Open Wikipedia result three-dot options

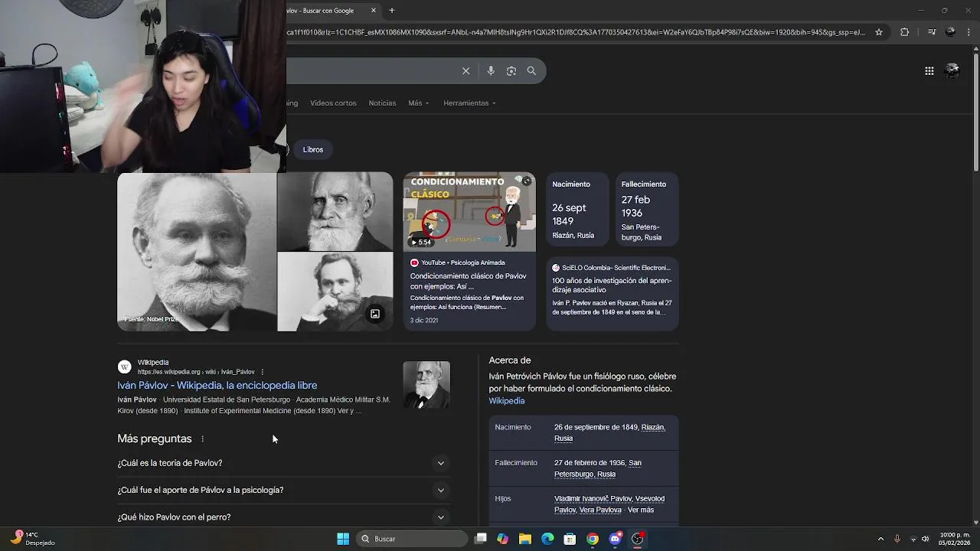point(262,372)
